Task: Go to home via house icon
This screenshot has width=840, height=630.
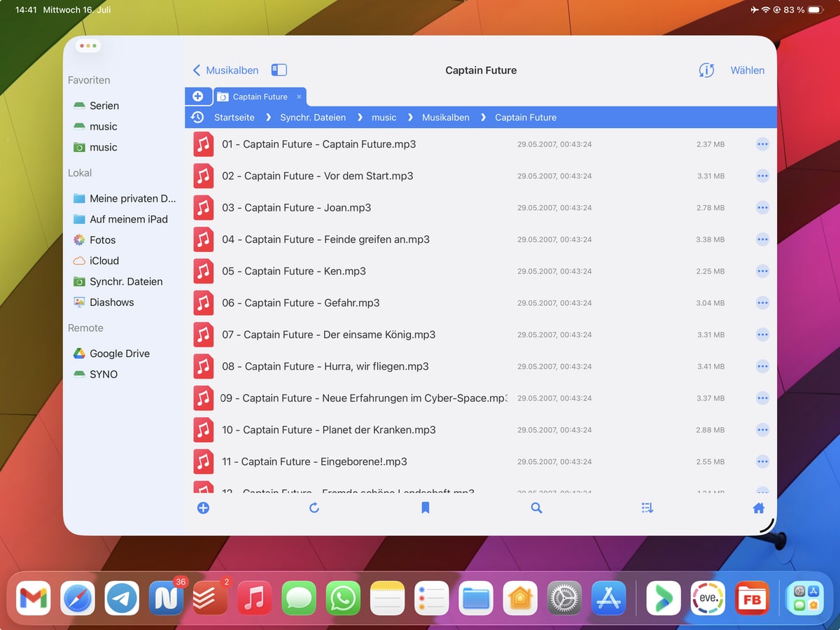Action: coord(759,508)
